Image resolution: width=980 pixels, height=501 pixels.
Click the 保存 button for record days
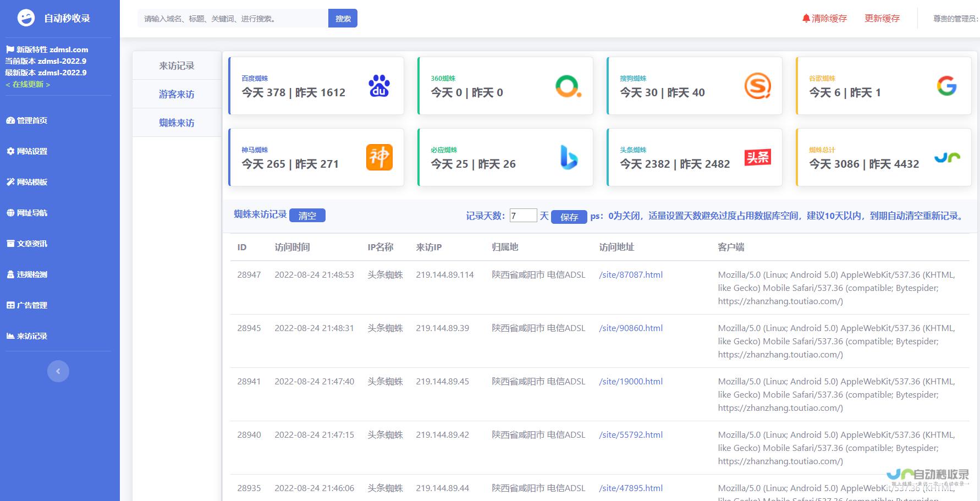pos(569,217)
